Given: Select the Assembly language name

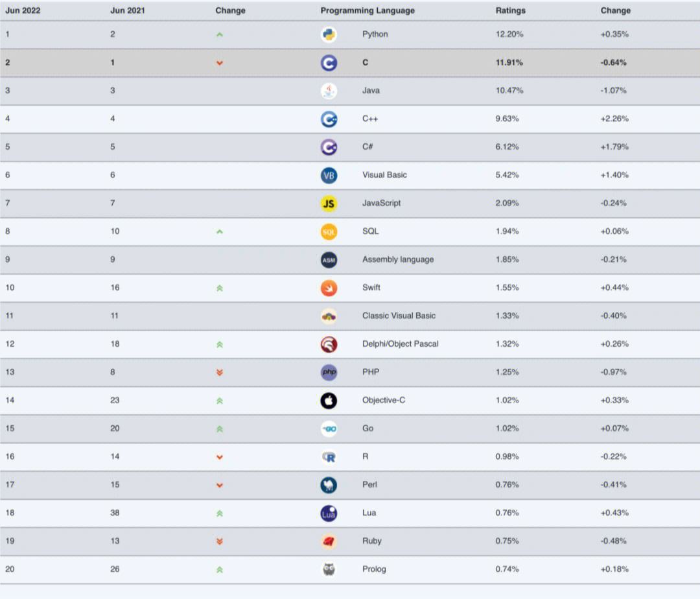Looking at the screenshot, I should (398, 259).
